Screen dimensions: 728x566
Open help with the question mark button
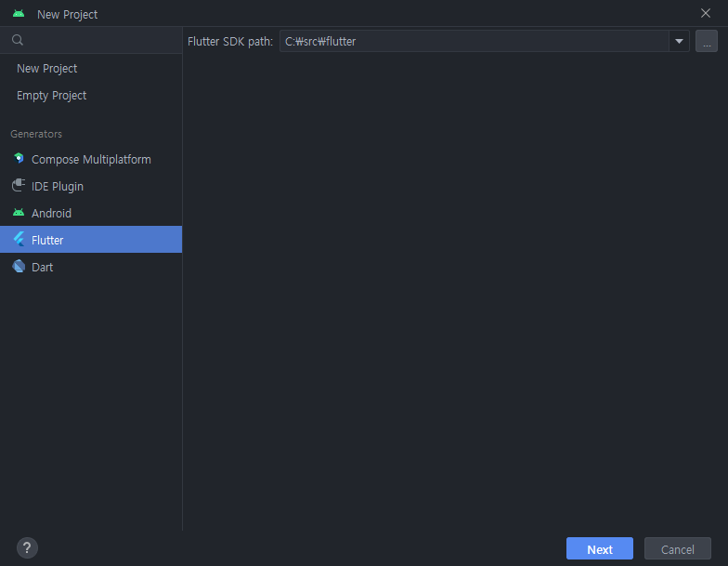click(27, 548)
